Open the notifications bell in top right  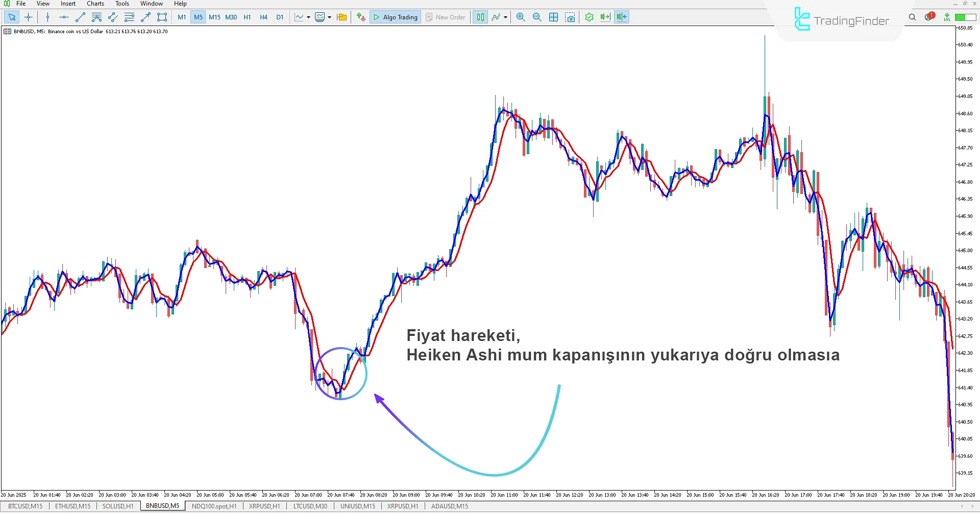point(929,17)
